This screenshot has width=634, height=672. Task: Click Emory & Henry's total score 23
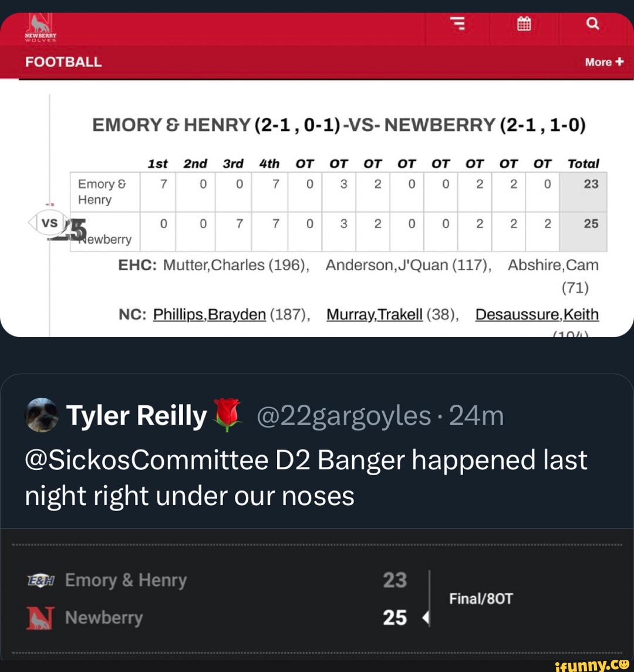click(x=591, y=184)
